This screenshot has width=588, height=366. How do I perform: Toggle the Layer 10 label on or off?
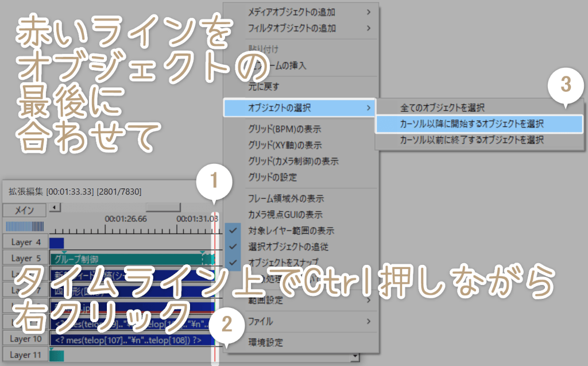[24, 338]
